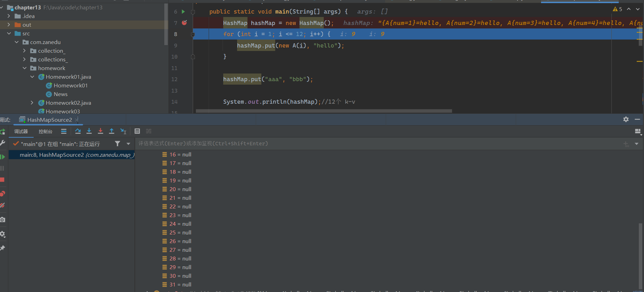The image size is (644, 292).
Task: Click the Step Over icon
Action: click(78, 131)
